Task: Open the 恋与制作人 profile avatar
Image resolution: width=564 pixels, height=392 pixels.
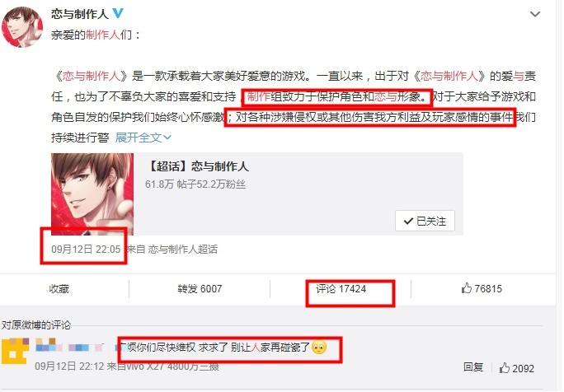Action: pyautogui.click(x=22, y=27)
